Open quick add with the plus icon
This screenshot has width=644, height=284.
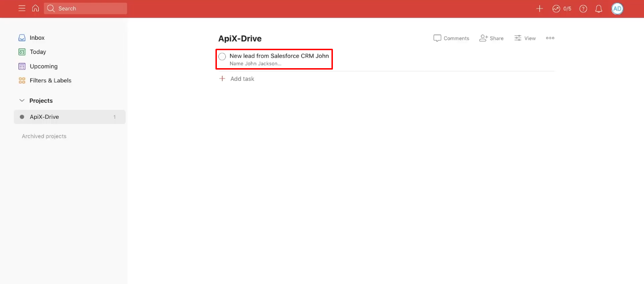(x=539, y=8)
